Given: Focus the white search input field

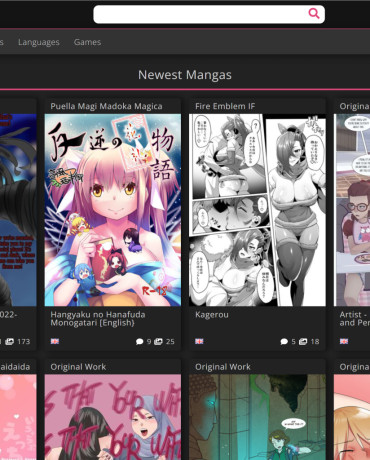Looking at the screenshot, I should (x=209, y=14).
